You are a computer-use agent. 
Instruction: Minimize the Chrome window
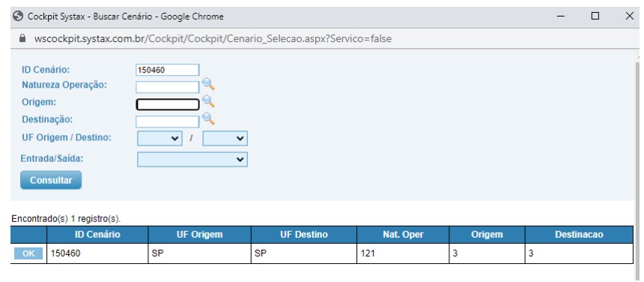[x=561, y=16]
